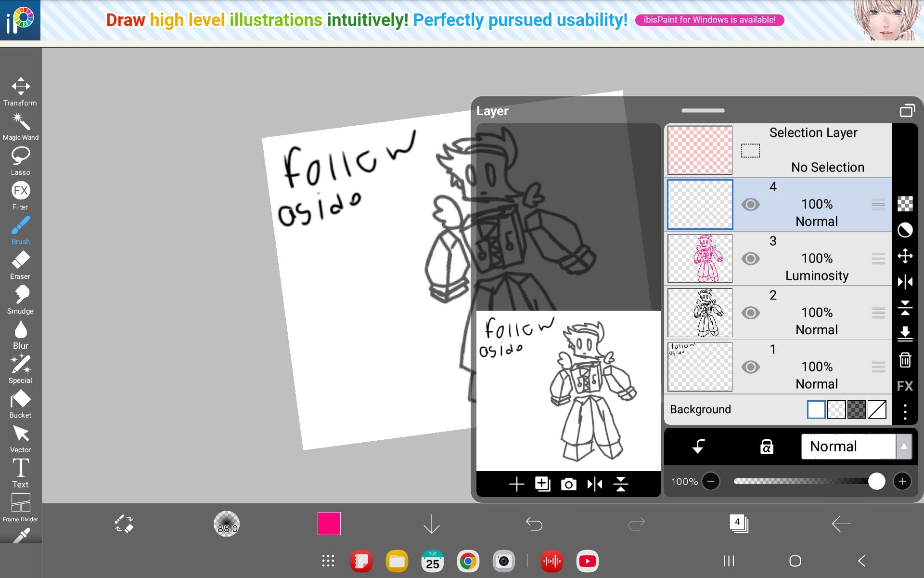Select layer 2 line art thumbnail
924x578 pixels.
tap(700, 313)
